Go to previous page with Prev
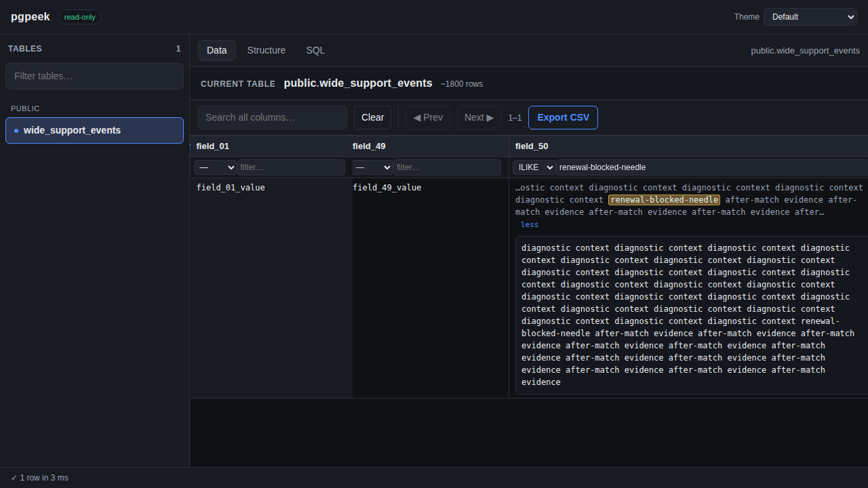The width and height of the screenshot is (868, 488). 428,117
